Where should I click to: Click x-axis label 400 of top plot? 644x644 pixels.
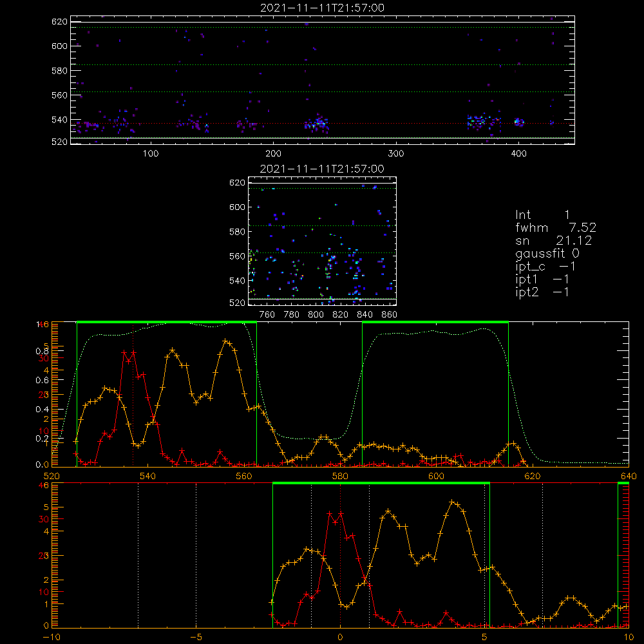click(518, 154)
